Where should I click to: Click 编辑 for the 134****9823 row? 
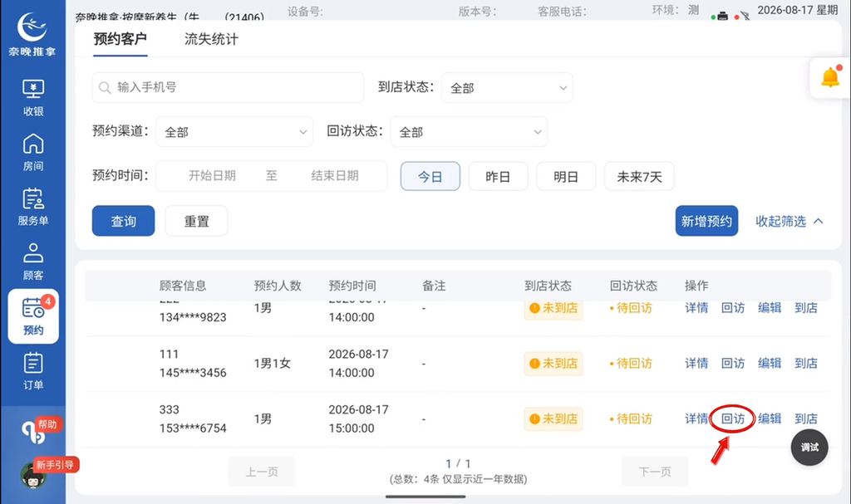pyautogui.click(x=769, y=308)
